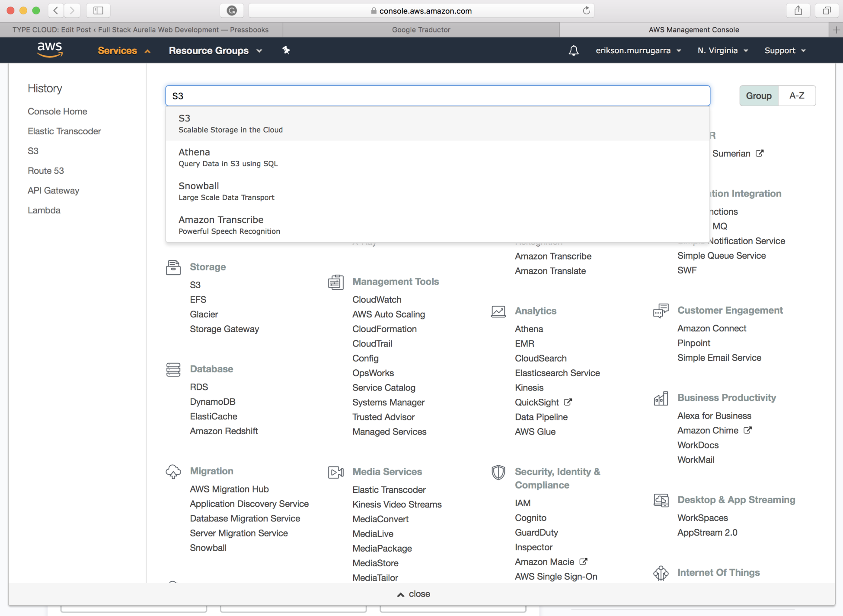Open Lambda from History

click(44, 210)
